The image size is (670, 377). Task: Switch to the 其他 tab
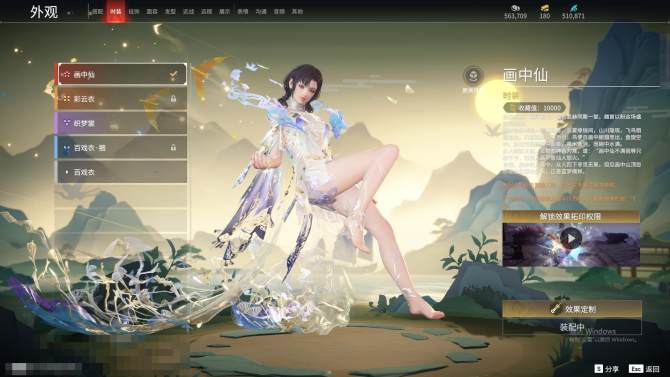[x=297, y=12]
